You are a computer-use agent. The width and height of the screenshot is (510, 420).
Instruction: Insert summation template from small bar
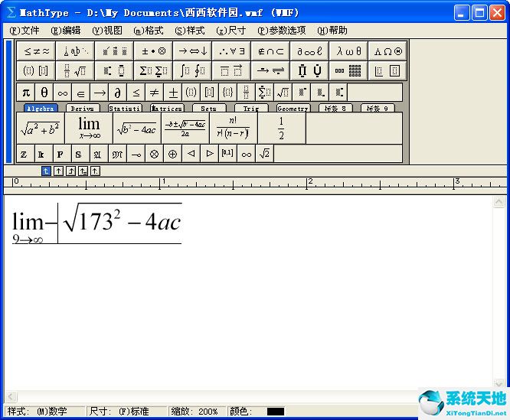pos(265,93)
